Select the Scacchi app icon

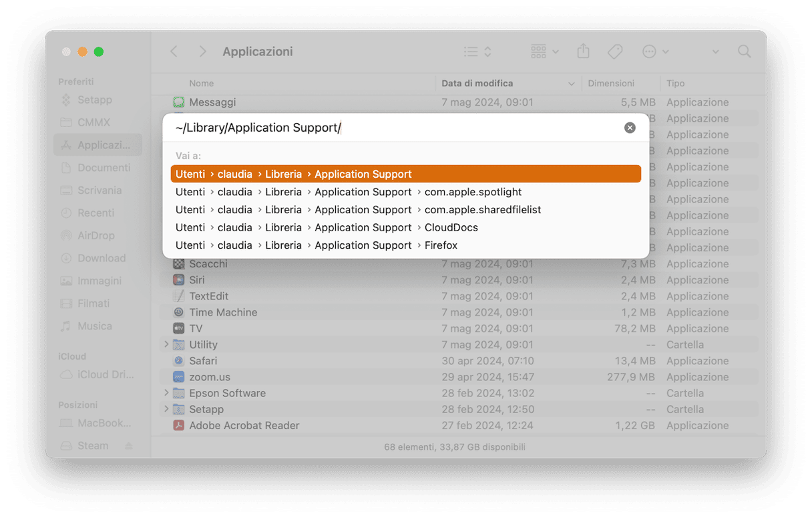pyautogui.click(x=178, y=264)
